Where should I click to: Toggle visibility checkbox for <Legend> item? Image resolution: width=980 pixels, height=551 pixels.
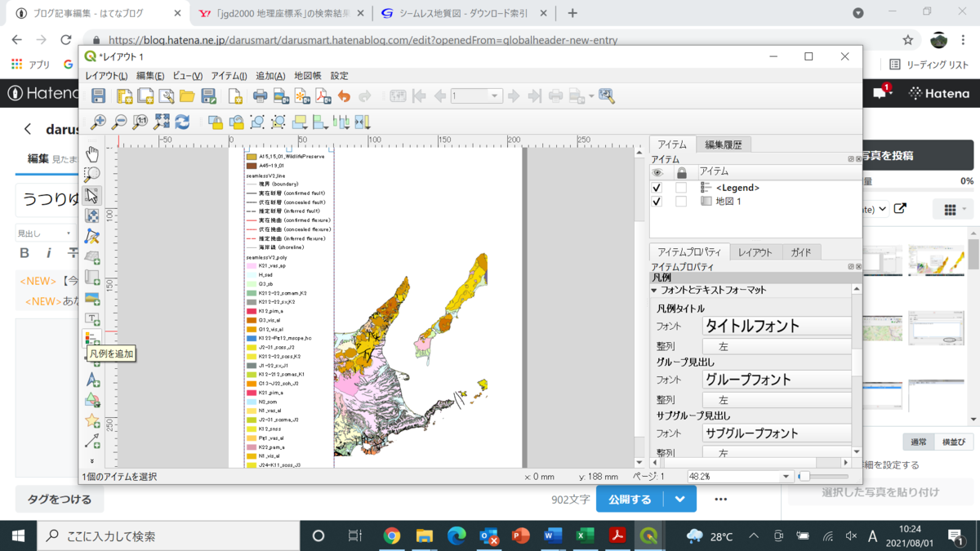pos(657,188)
